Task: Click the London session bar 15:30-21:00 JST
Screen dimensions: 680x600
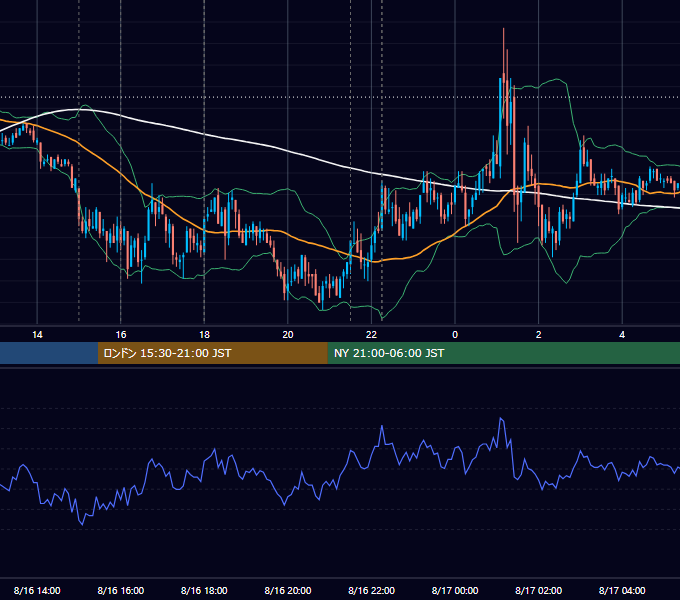Action: click(x=212, y=353)
